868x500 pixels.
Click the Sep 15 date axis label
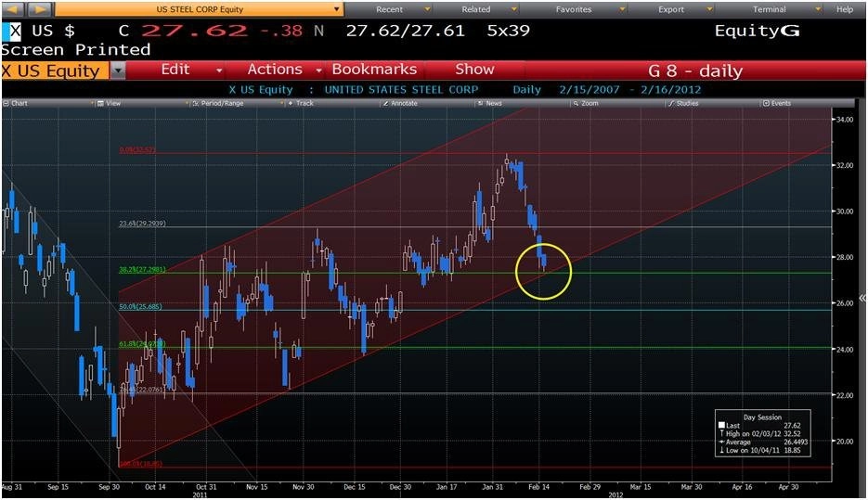tap(58, 487)
